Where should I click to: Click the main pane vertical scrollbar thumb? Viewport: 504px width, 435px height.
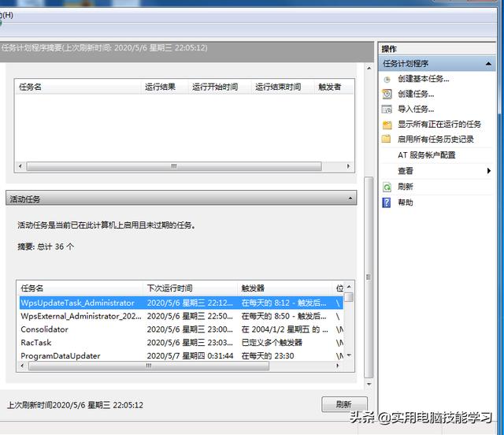click(369, 277)
